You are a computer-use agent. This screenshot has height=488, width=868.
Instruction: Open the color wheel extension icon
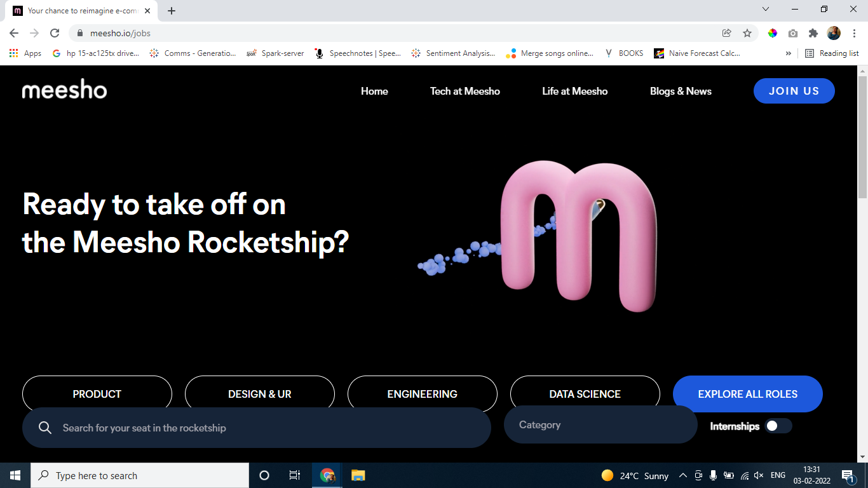click(x=773, y=33)
